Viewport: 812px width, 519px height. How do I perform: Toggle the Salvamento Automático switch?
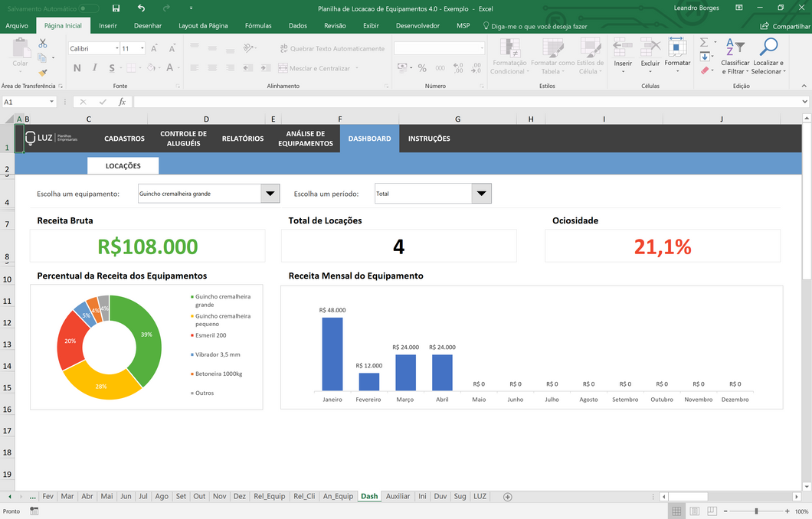click(x=89, y=8)
